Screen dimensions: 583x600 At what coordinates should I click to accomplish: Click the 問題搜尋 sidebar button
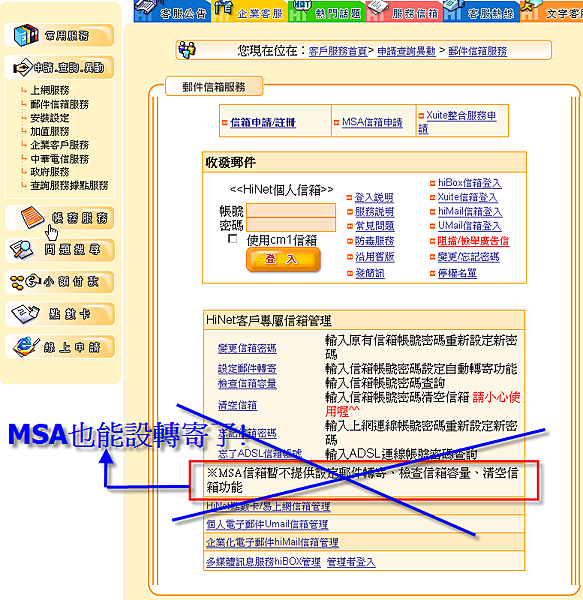60,250
